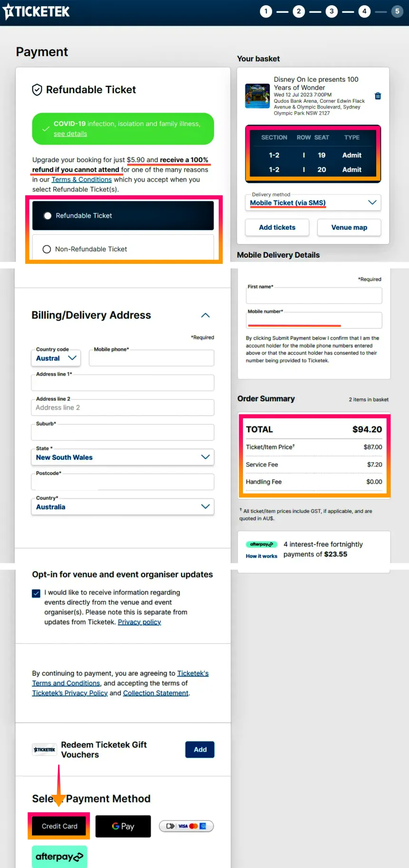Image resolution: width=409 pixels, height=868 pixels.
Task: Focus the First name field
Action: (314, 295)
